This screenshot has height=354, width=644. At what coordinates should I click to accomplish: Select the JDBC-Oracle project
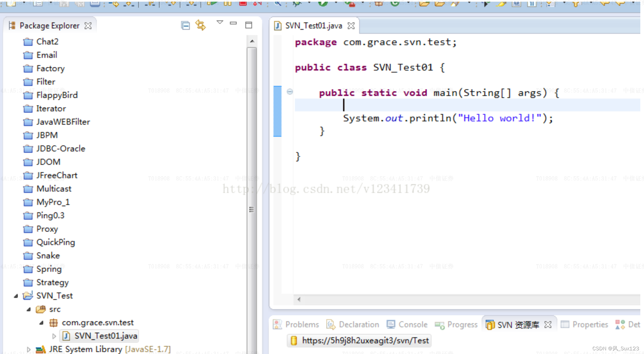61,149
